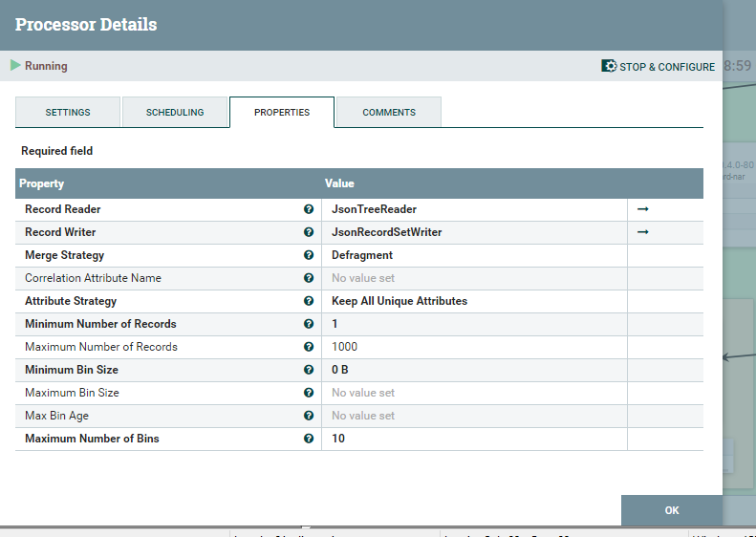The image size is (756, 537).
Task: Click Stop & Configure button
Action: [658, 67]
